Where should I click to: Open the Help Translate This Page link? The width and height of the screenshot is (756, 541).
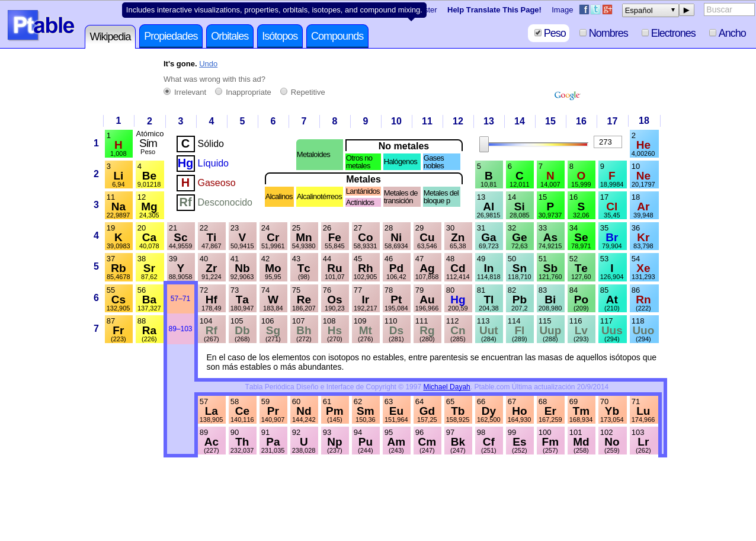coord(494,9)
